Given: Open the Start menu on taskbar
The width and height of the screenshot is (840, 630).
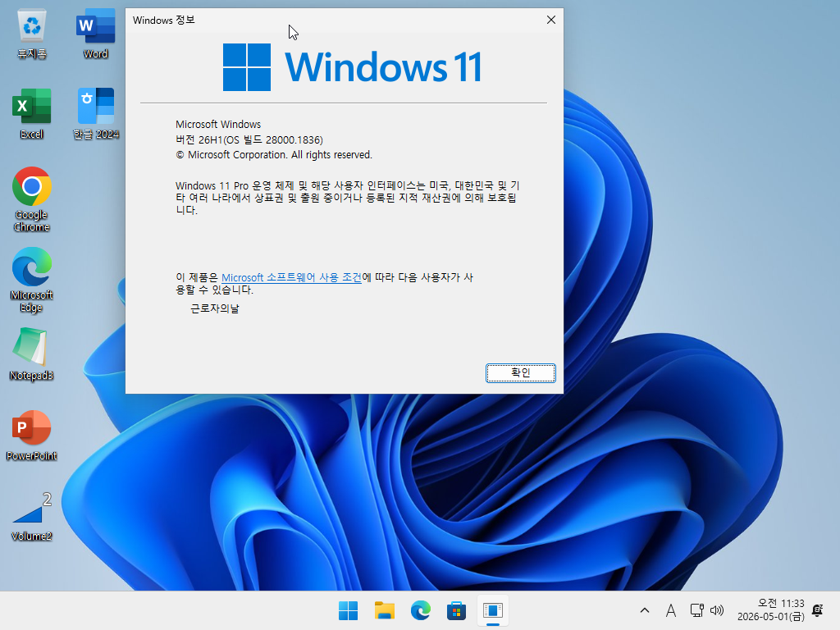Looking at the screenshot, I should [x=348, y=610].
